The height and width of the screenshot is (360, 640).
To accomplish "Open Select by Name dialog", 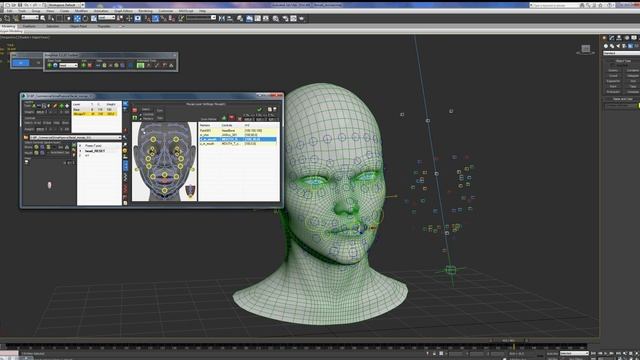I will 51,18.
